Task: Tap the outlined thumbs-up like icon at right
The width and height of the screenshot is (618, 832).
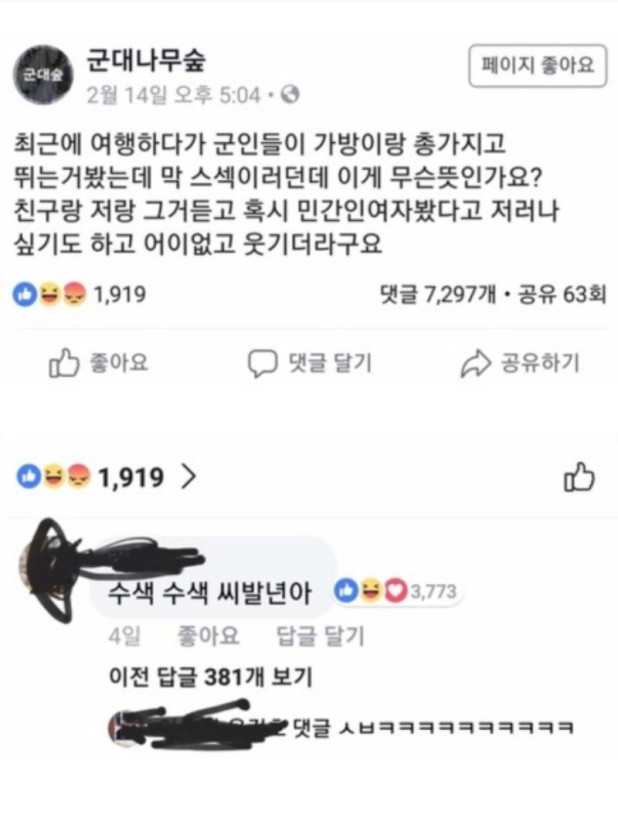Action: coord(579,477)
